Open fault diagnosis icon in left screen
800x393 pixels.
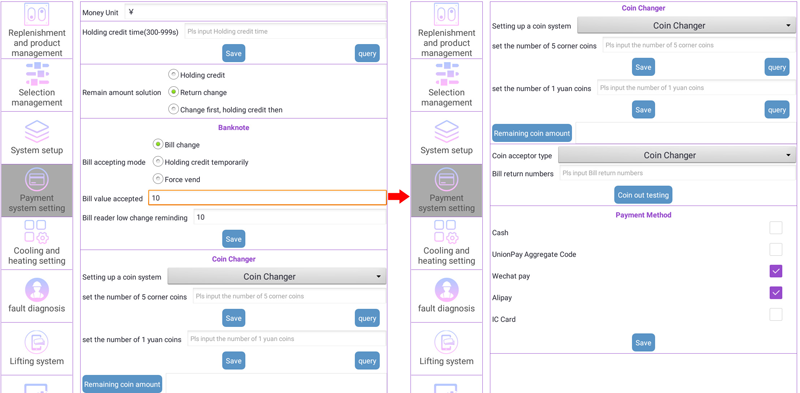point(37,290)
